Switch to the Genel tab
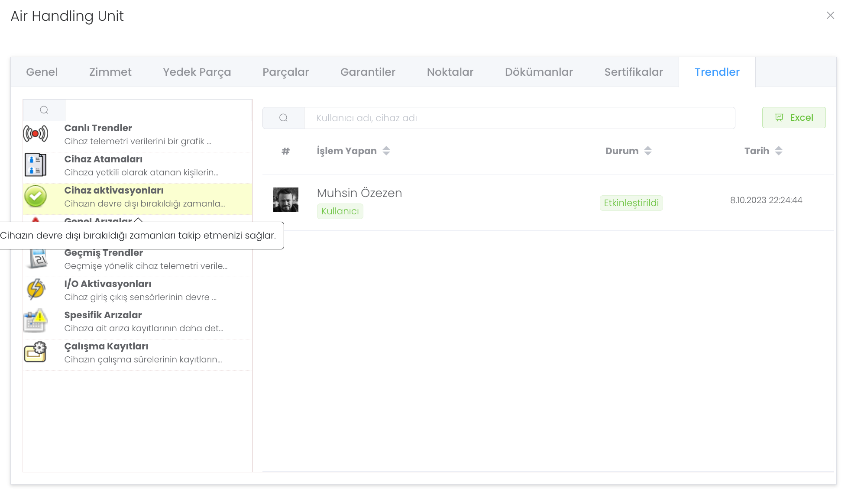This screenshot has height=504, width=848. pos(42,72)
